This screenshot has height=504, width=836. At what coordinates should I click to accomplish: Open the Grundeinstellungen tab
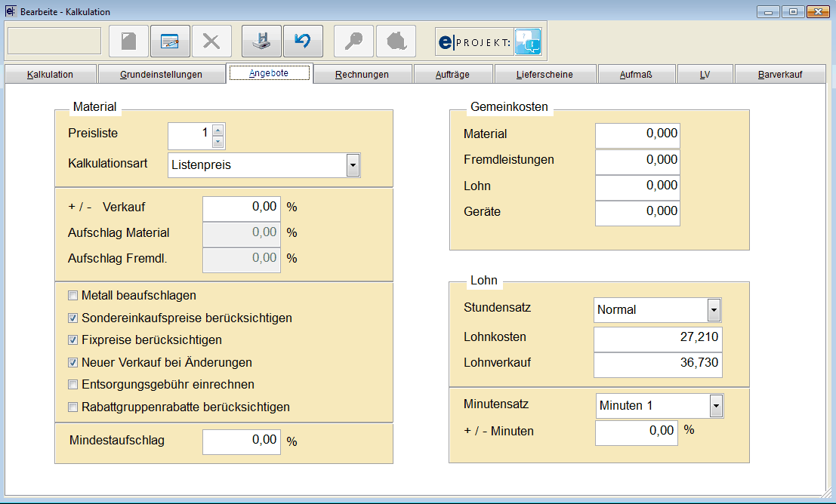click(161, 75)
